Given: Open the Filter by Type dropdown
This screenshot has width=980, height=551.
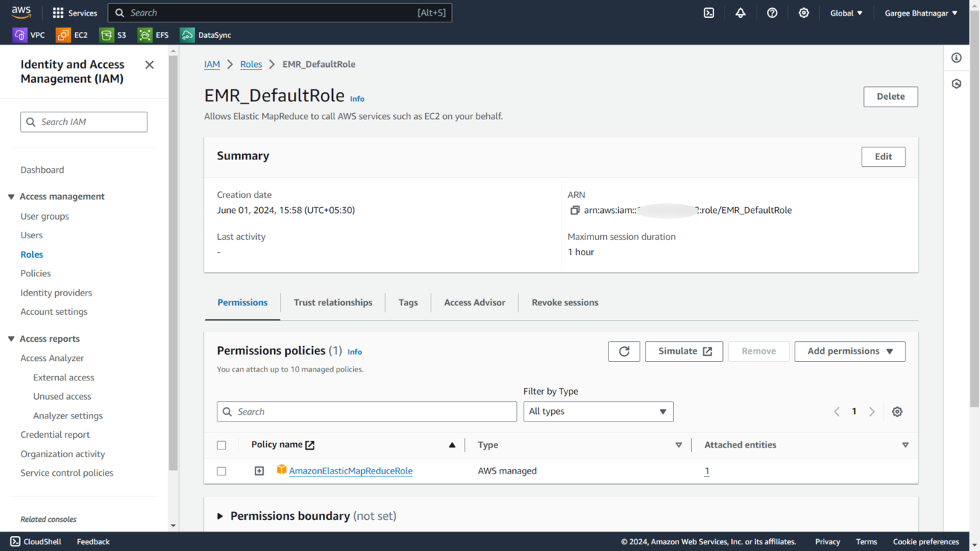Looking at the screenshot, I should point(598,412).
